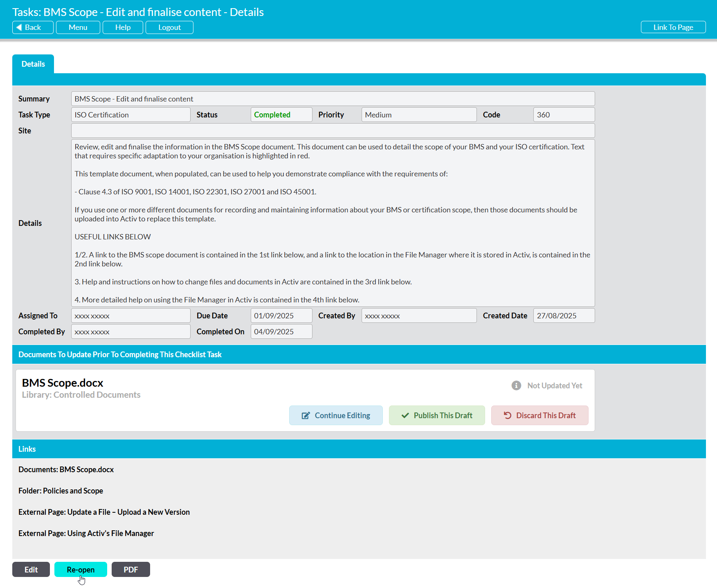Click the pencil icon on Continue Editing
Viewport: 717px width, 588px height.
306,416
